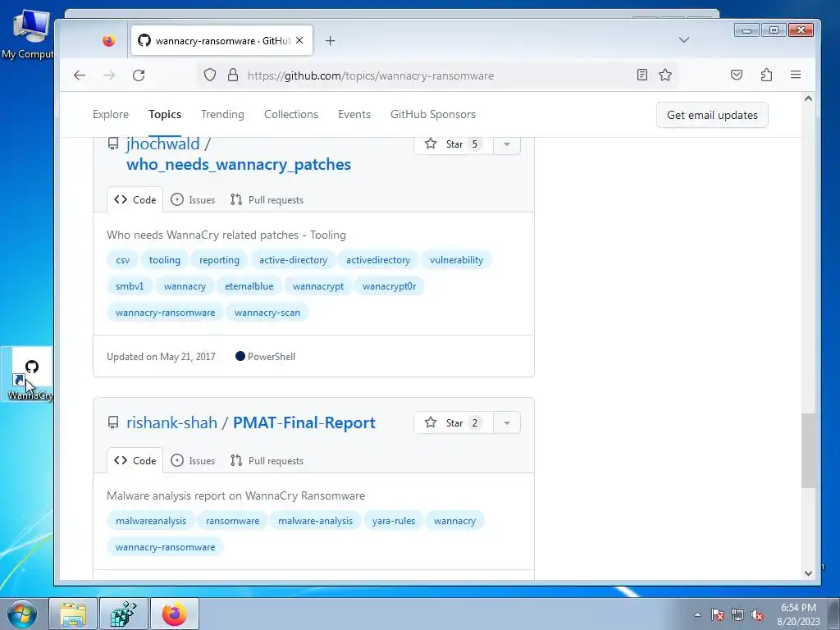Screen dimensions: 840x630
Task: Open Issues tab of PMAT-Final-Report
Action: tap(193, 461)
